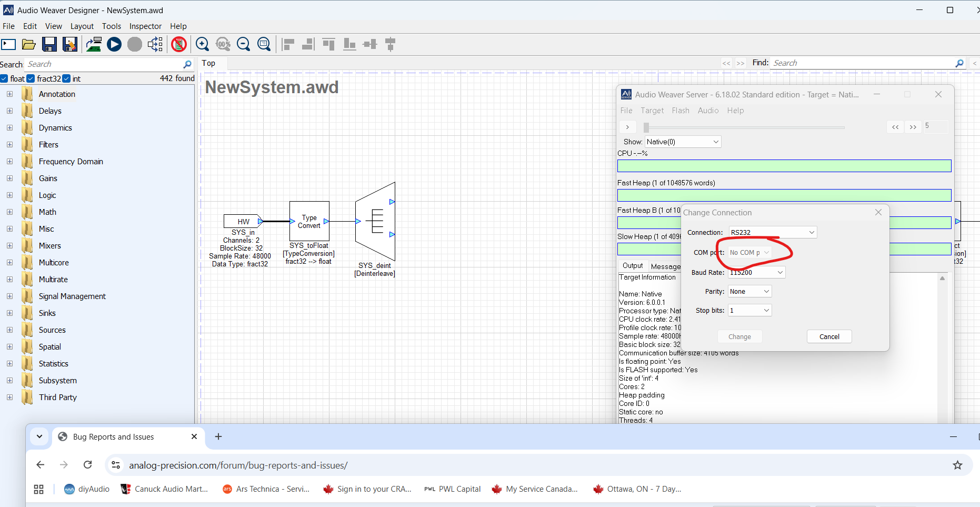Toggle the fract32 checkbox
Viewport: 980px width, 507px height.
[31, 79]
